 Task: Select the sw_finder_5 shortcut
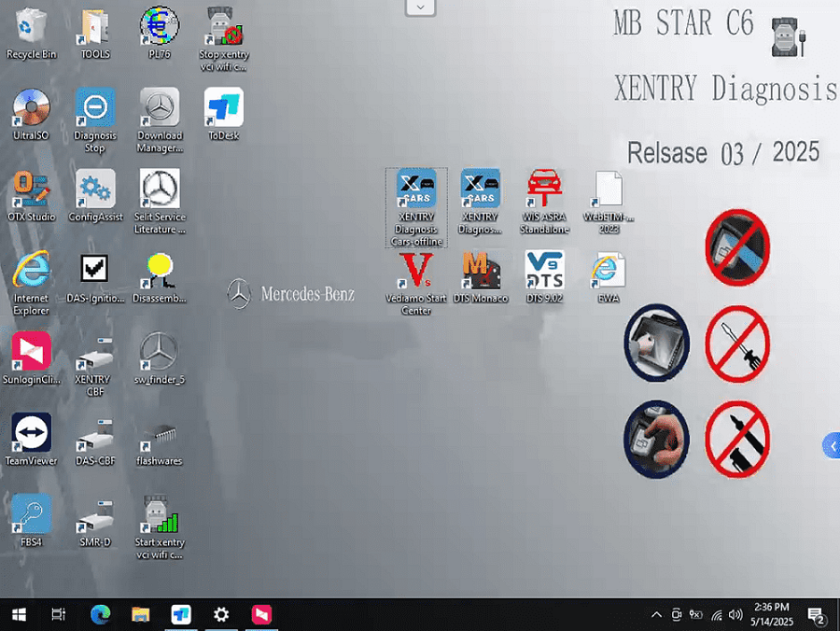coord(160,358)
